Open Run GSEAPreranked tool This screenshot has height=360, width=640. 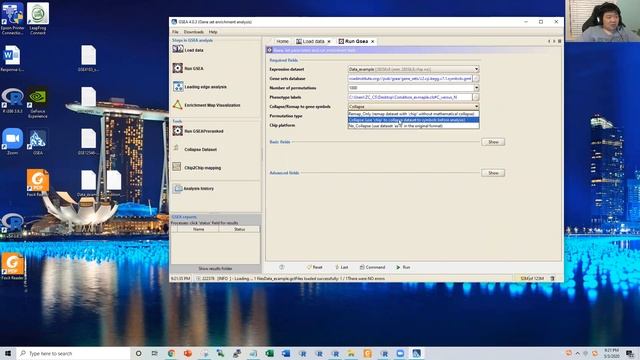pos(198,131)
